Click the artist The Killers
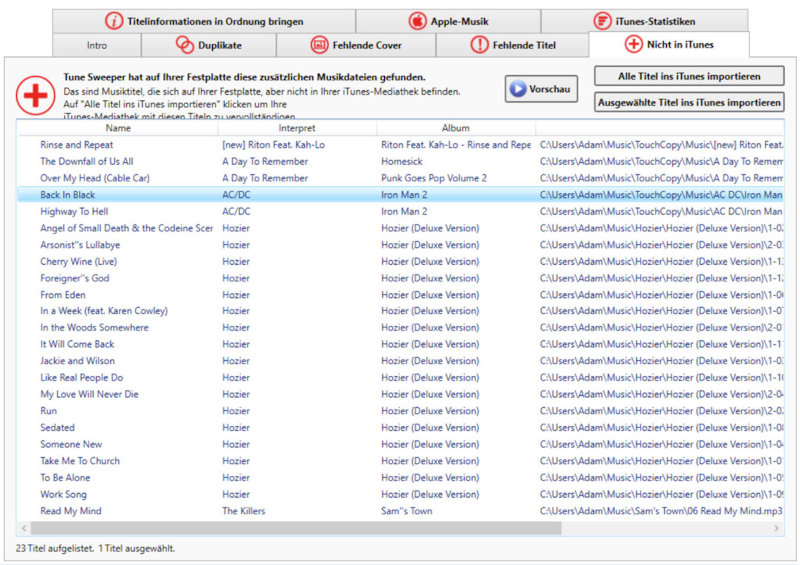The width and height of the screenshot is (800, 565). point(243,511)
